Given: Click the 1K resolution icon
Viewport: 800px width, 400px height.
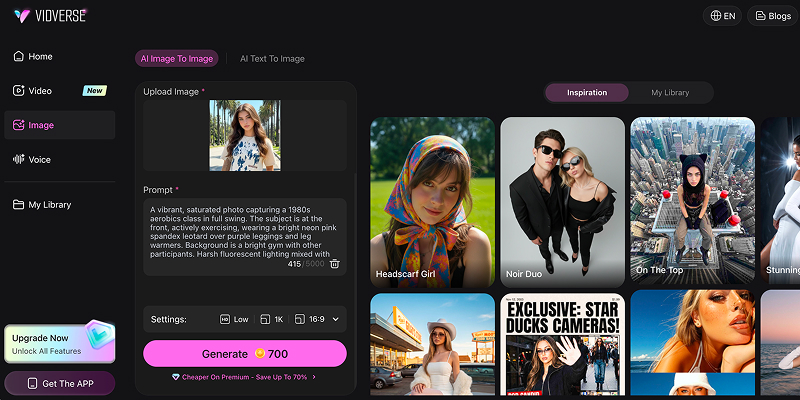Looking at the screenshot, I should tap(265, 319).
